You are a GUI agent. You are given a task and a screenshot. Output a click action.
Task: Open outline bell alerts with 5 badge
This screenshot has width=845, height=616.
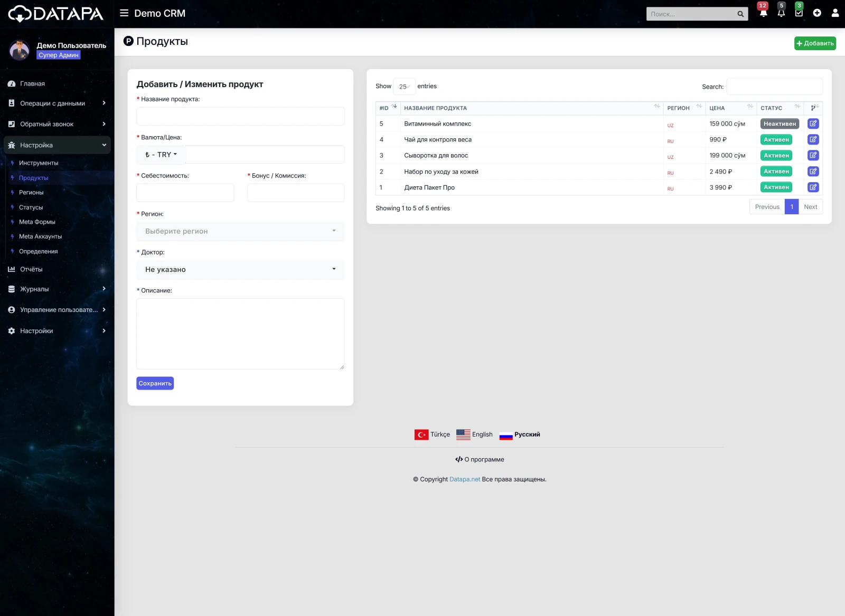pos(781,13)
